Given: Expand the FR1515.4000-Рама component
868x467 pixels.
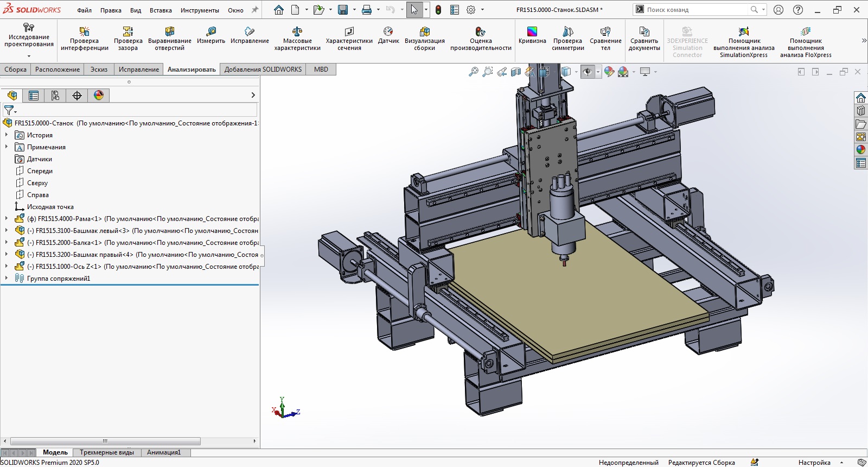Looking at the screenshot, I should [x=7, y=218].
